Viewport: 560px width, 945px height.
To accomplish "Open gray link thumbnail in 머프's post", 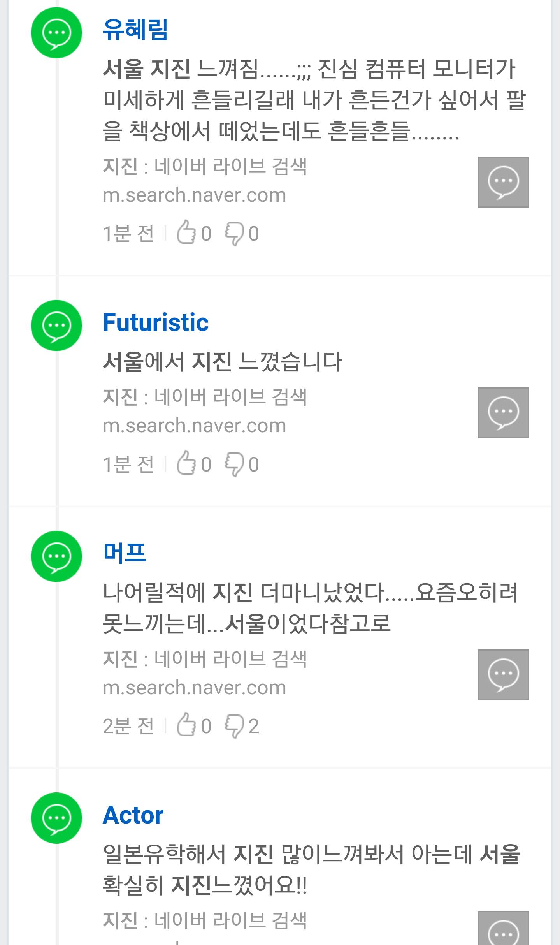I will point(503,675).
